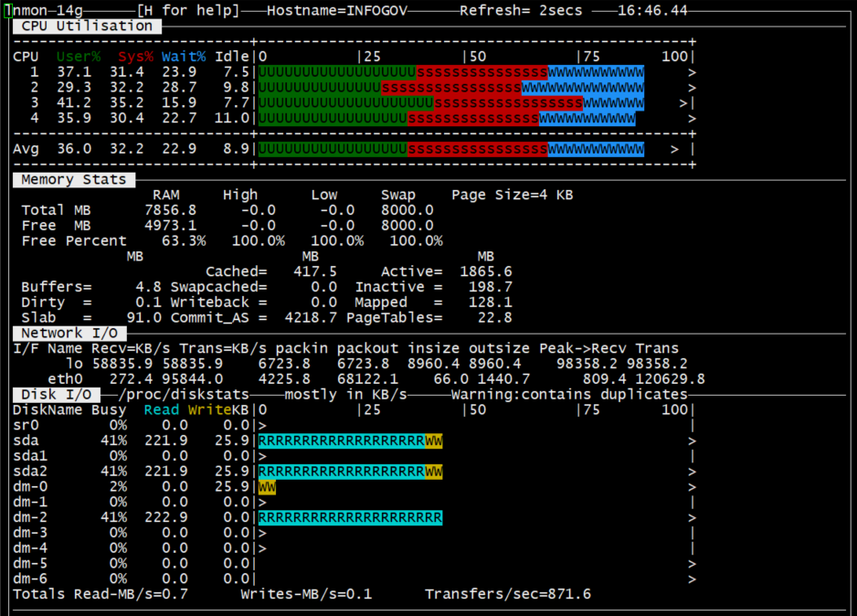Screen dimensions: 857x616
Task: Click the Totals Read-MB/s=0.7 text
Action: (101, 594)
